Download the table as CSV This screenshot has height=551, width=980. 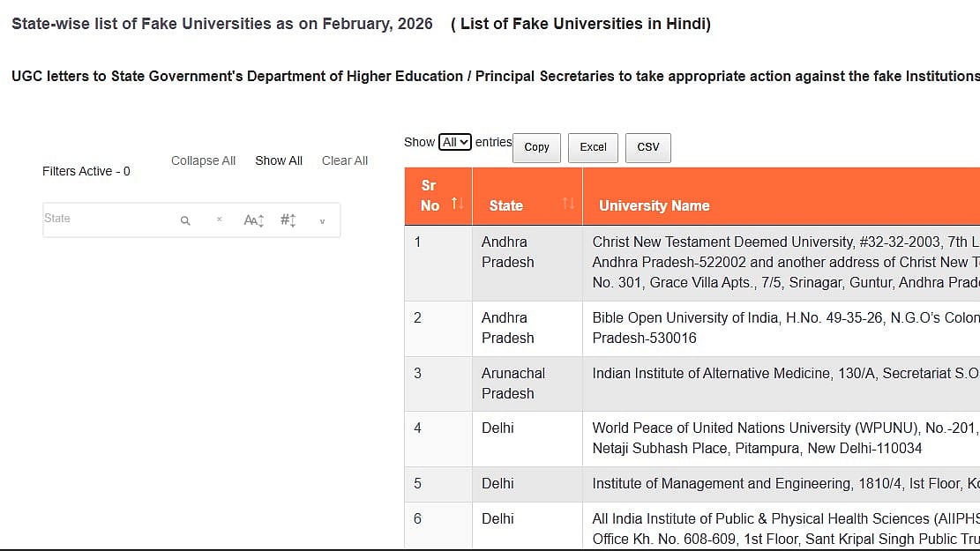click(647, 147)
